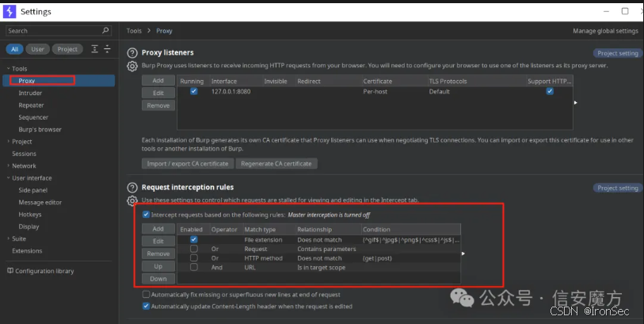Expand all settings tree nodes icon
Image resolution: width=644 pixels, height=324 pixels.
click(94, 49)
